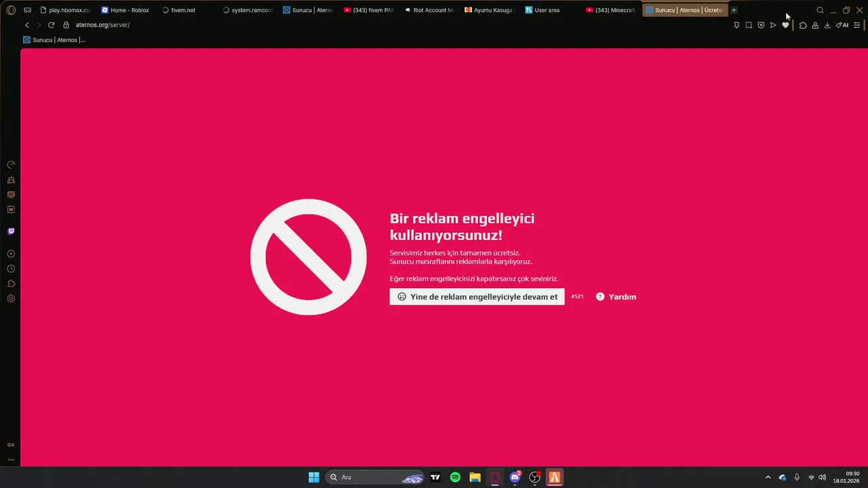Click the ad blocker shield icon in toolbar
868x488 pixels.
coord(761,25)
